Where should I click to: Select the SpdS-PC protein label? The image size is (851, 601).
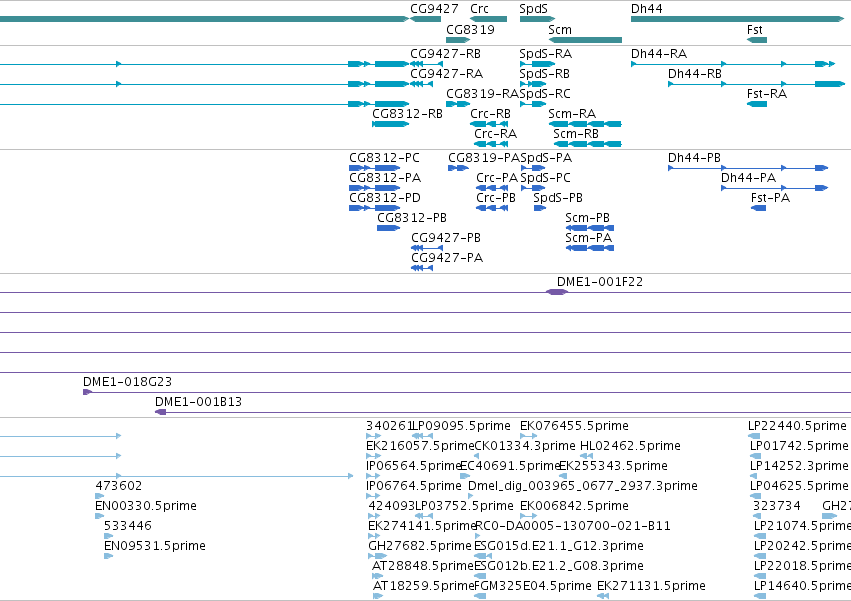[545, 178]
